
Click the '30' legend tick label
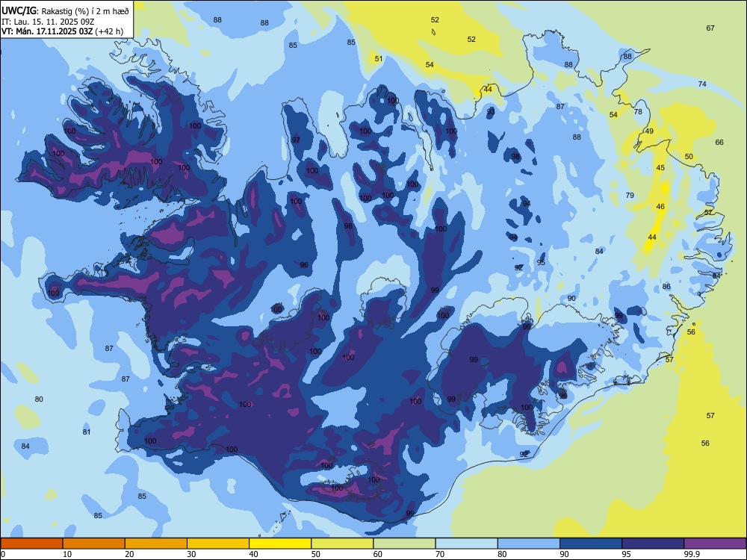[x=191, y=554]
